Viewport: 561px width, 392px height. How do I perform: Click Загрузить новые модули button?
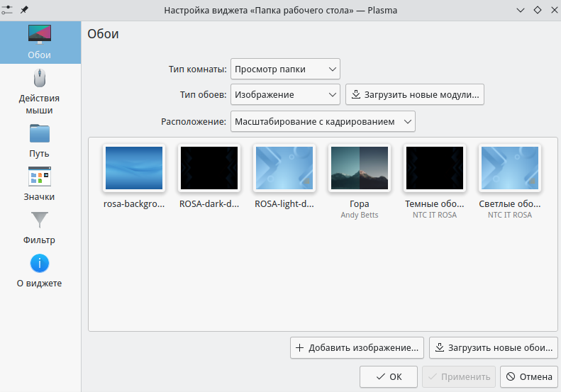click(415, 94)
